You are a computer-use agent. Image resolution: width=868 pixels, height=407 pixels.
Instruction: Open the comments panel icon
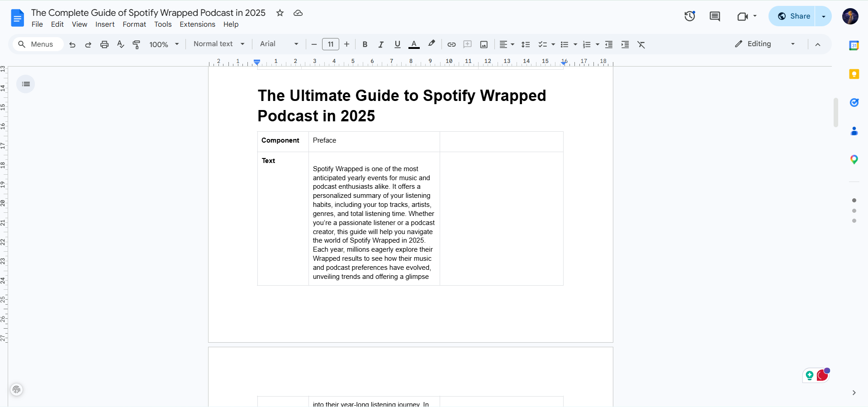point(715,16)
